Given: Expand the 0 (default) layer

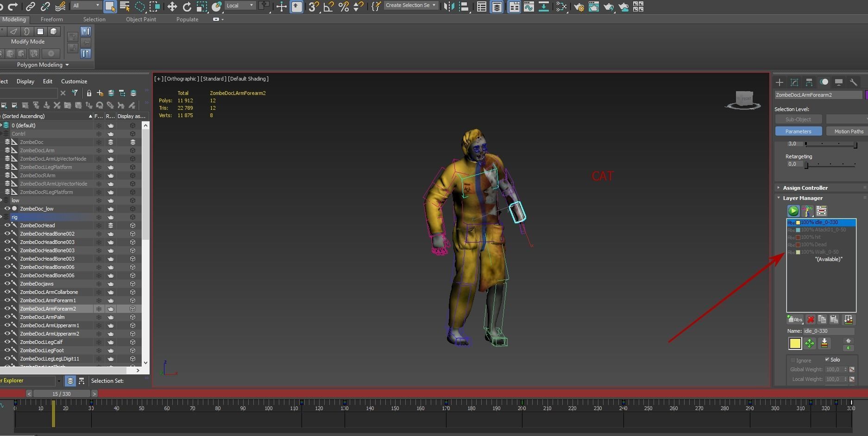Looking at the screenshot, I should click(x=1, y=125).
